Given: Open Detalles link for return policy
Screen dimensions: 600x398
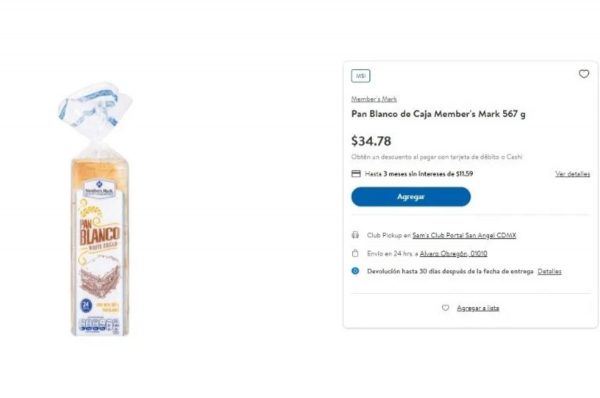Looking at the screenshot, I should 549,271.
